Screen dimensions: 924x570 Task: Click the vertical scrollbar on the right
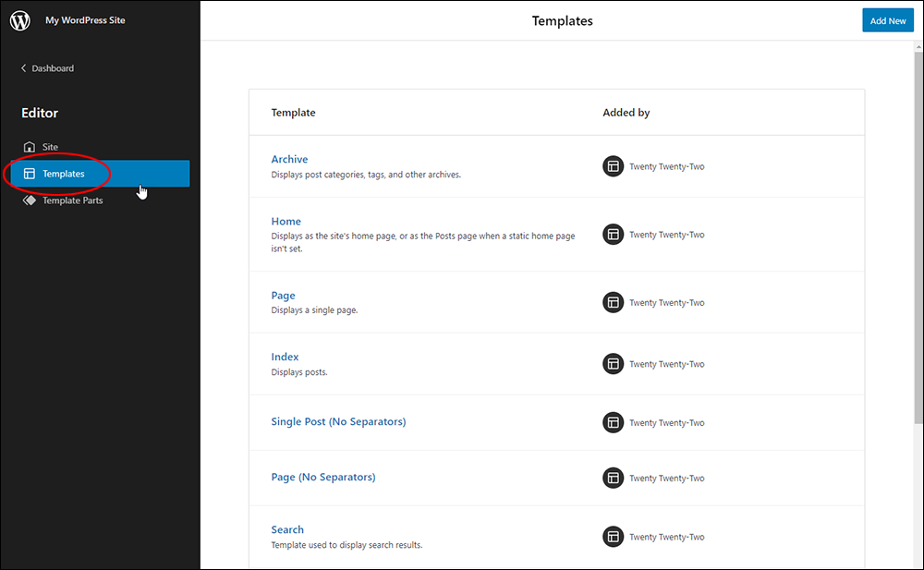tap(918, 237)
